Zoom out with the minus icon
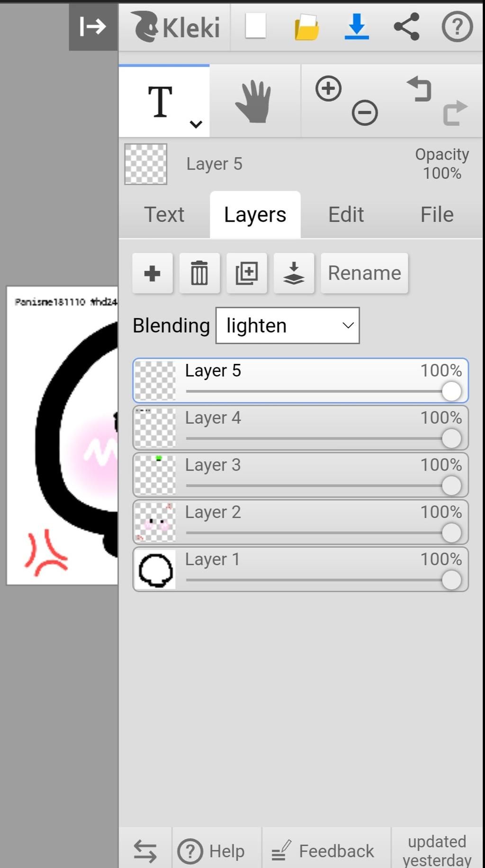 365,113
